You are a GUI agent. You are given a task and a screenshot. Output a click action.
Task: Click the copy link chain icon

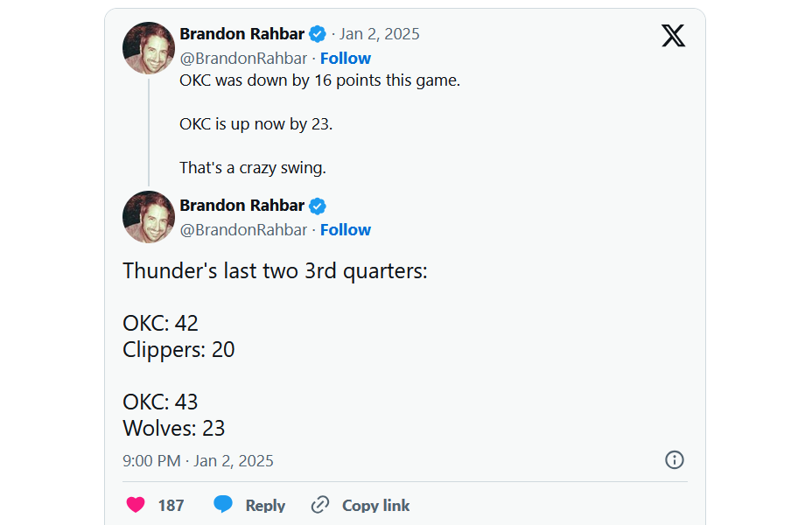320,505
